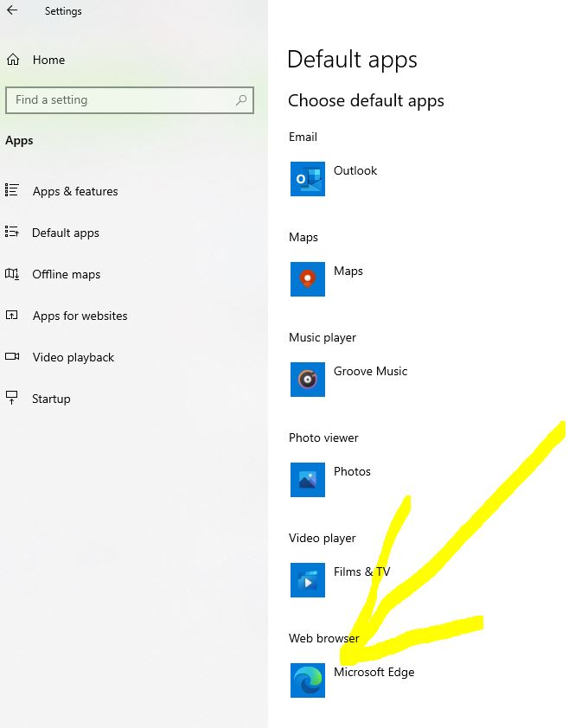Click the search magnifier icon

[x=242, y=100]
